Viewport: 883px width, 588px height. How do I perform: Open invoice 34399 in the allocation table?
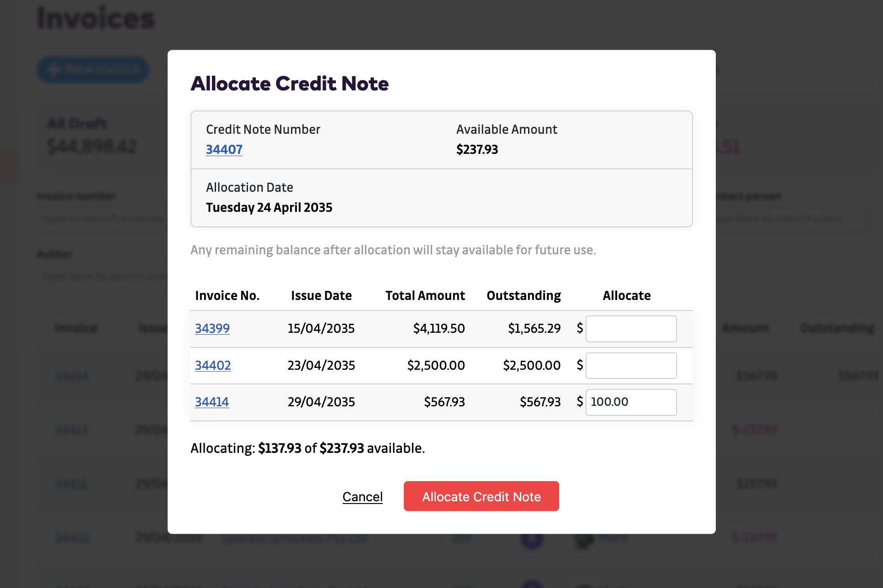[x=212, y=328]
